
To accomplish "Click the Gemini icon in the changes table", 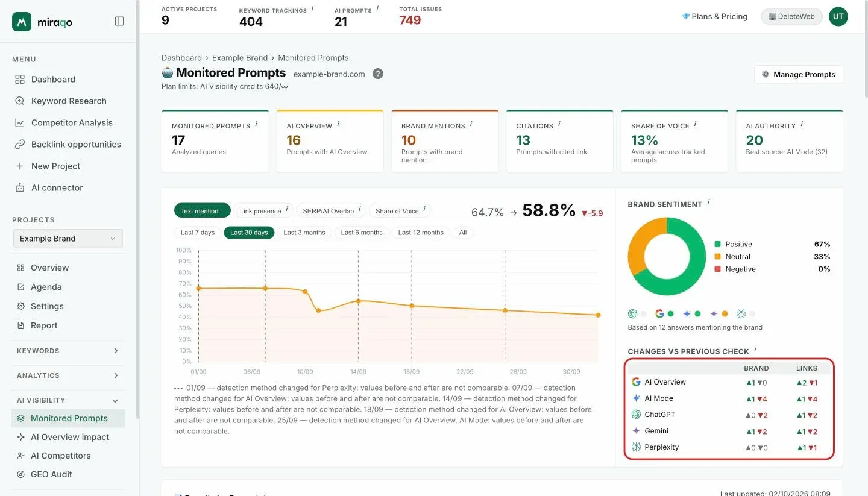I will pyautogui.click(x=635, y=431).
